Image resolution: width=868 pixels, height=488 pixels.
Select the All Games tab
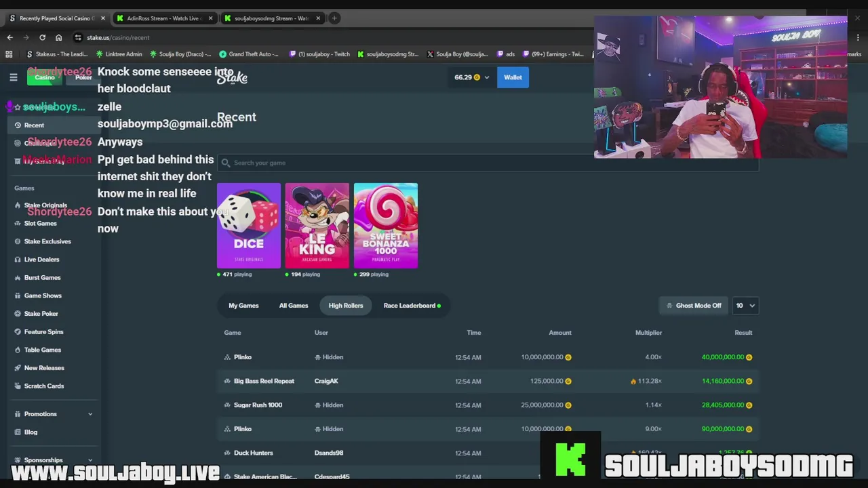294,306
